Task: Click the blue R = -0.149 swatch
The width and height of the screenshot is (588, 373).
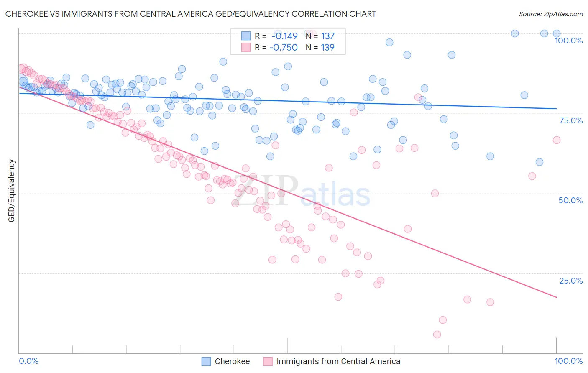Action: [246, 36]
